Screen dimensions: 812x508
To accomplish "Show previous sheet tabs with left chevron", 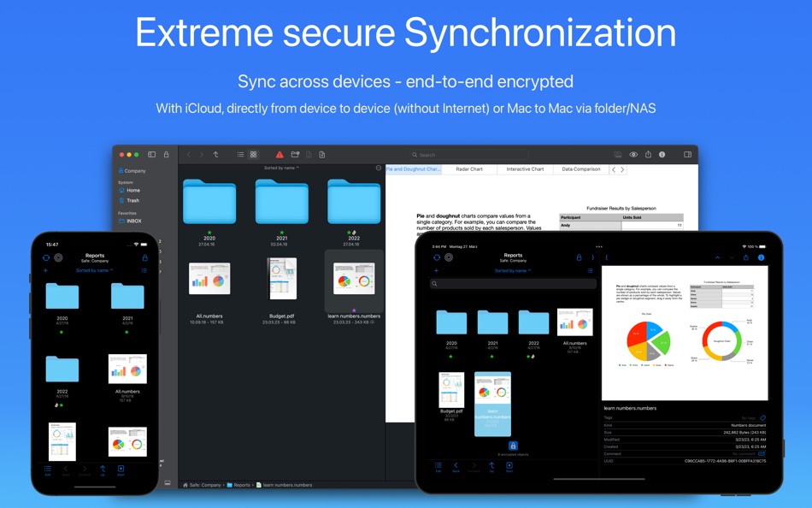I will click(614, 169).
